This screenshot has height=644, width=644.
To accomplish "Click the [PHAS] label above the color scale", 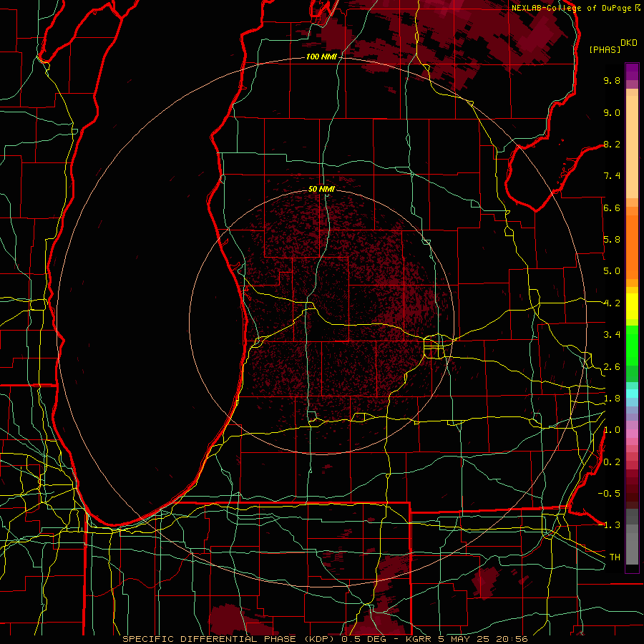I will 604,50.
